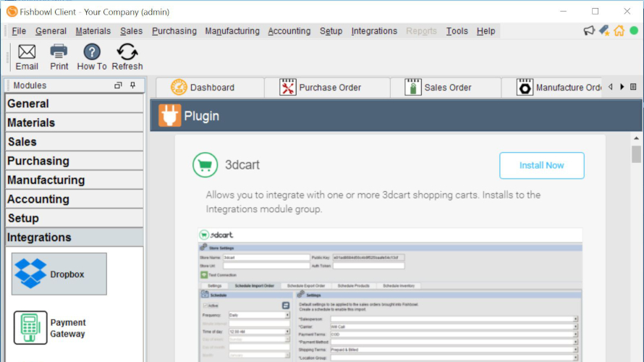Screen dimensions: 644x362
Task: Expand the Materials module group
Action: tap(31, 123)
